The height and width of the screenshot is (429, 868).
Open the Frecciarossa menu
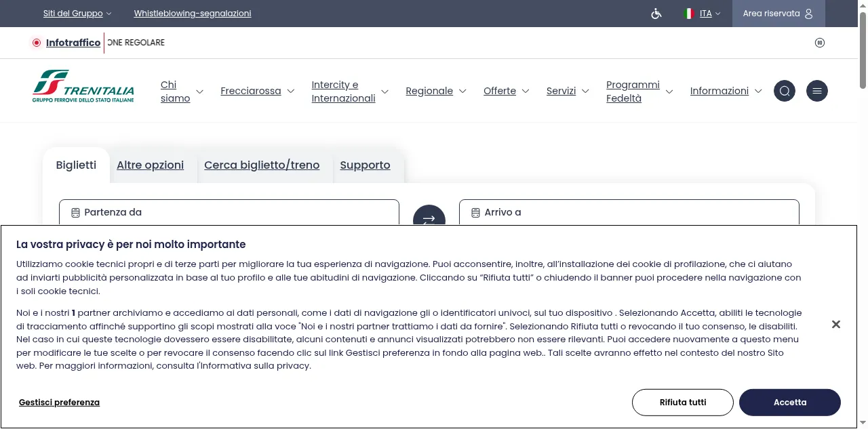251,91
